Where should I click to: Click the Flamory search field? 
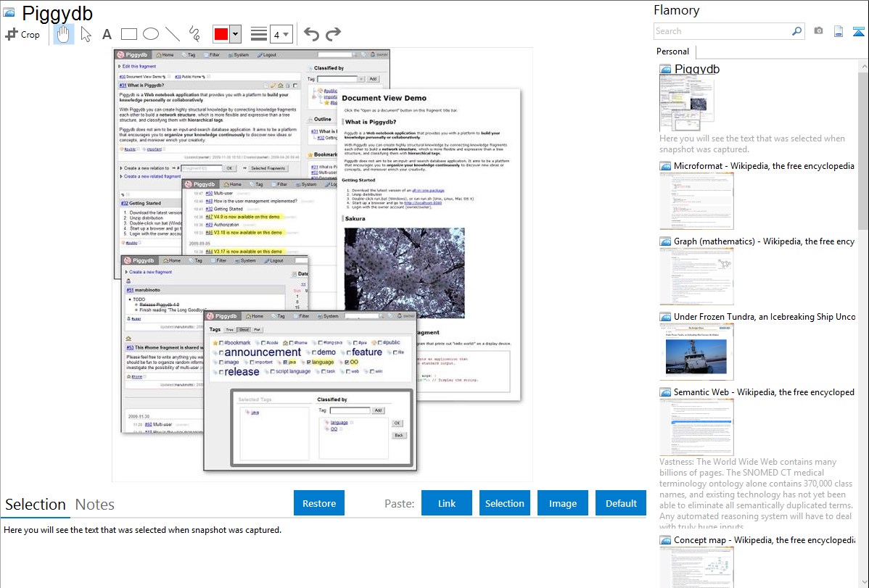[722, 31]
